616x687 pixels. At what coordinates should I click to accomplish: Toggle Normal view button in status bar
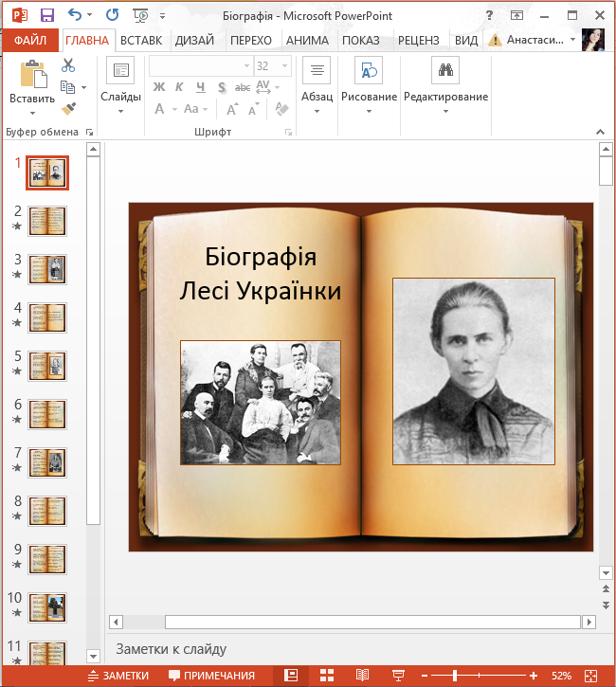point(291,676)
